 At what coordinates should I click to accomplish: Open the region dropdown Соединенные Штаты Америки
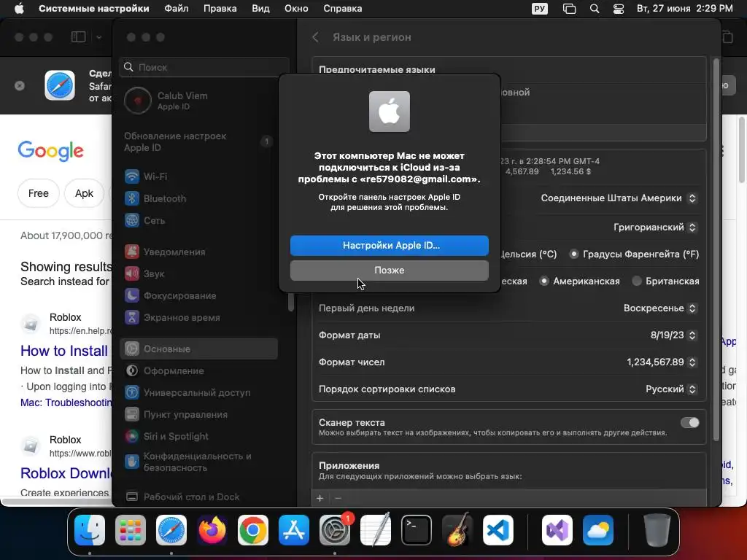click(x=619, y=198)
